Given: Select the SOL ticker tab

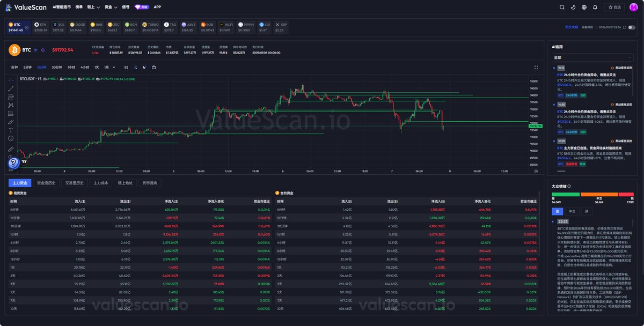Looking at the screenshot, I should pyautogui.click(x=58, y=27).
